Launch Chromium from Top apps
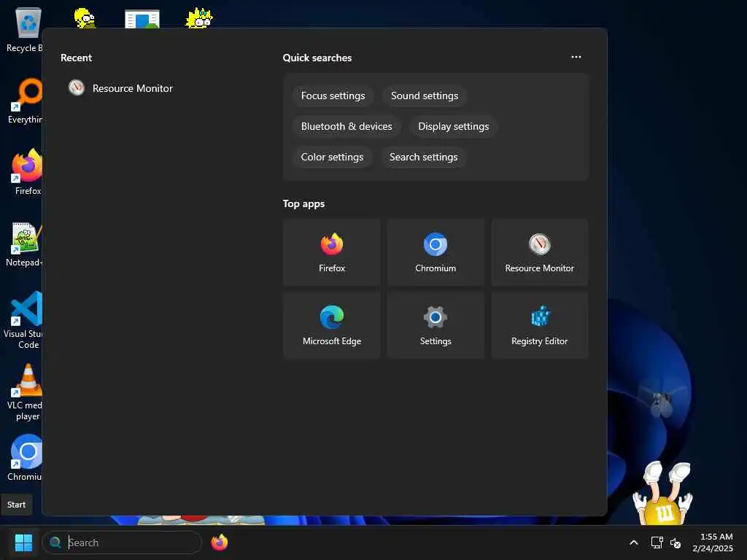Viewport: 747px width, 560px height. (x=436, y=252)
